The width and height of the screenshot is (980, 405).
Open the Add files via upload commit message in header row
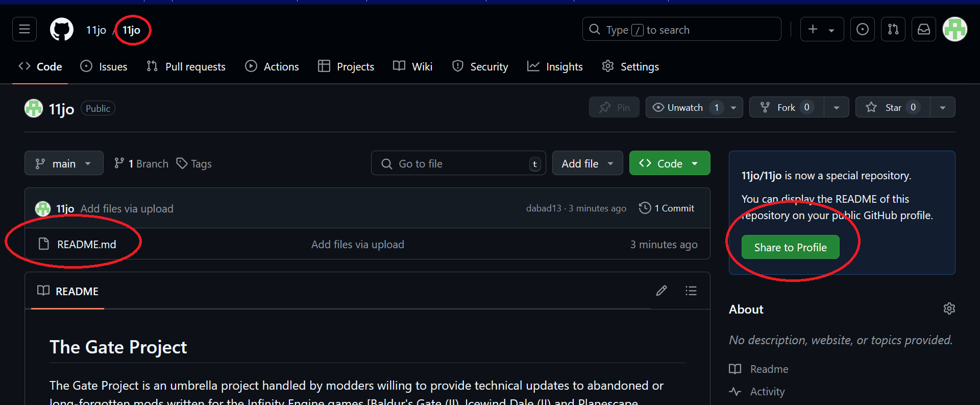[127, 208]
